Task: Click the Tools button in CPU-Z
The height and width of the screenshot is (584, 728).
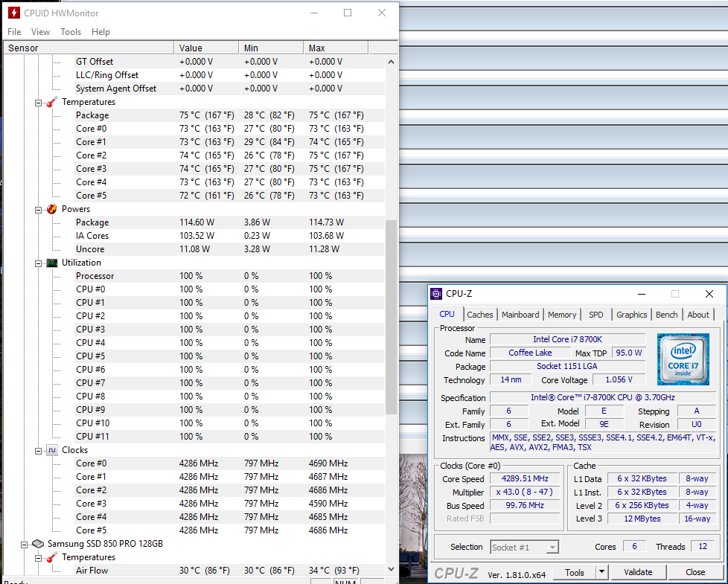Action: 575,572
